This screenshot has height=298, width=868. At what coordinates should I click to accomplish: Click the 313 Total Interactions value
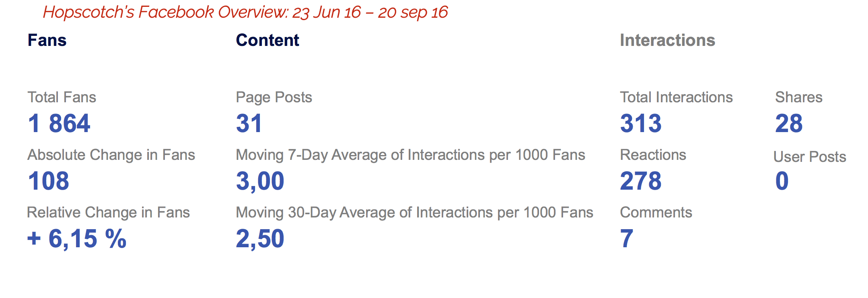point(640,123)
